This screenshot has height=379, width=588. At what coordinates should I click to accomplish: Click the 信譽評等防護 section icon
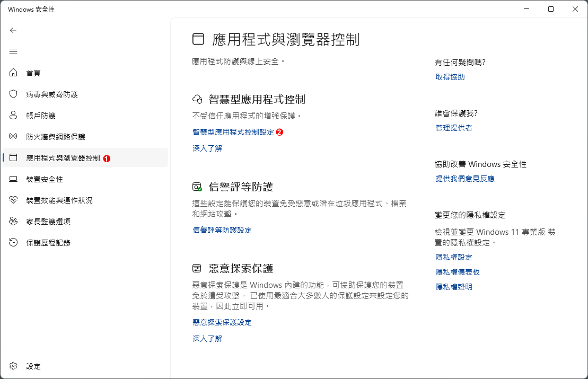click(197, 187)
